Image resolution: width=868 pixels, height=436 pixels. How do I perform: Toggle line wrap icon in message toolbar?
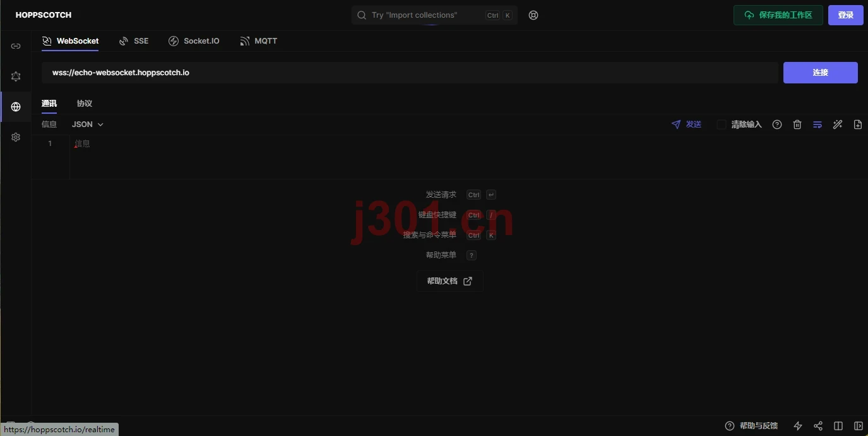[817, 124]
